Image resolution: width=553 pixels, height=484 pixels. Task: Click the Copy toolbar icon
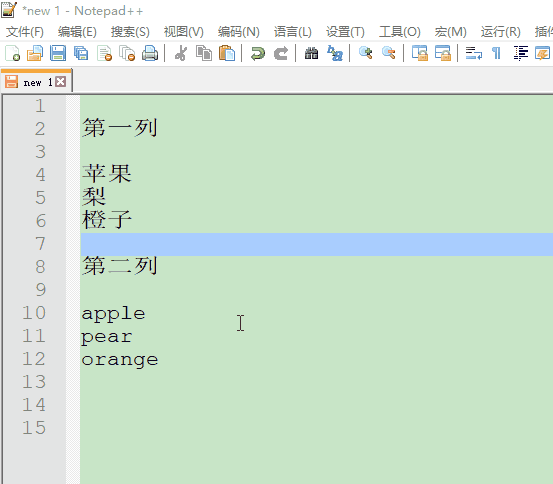(x=204, y=54)
